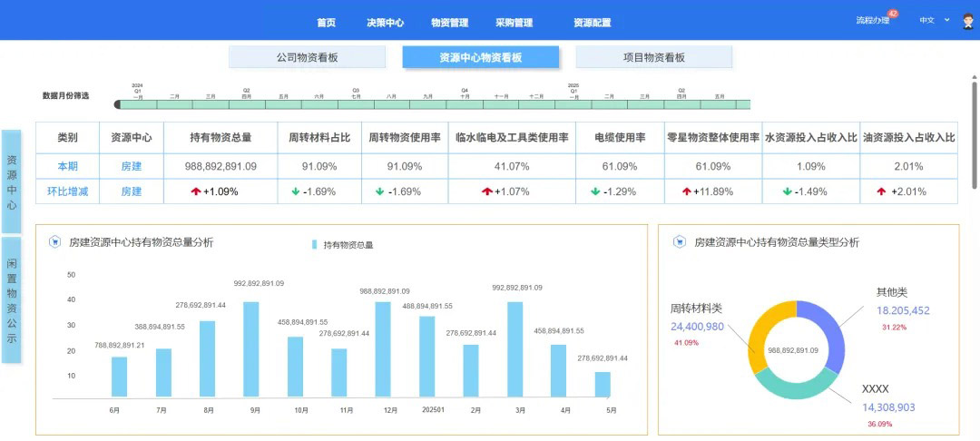Click the 5月 bar in the chart

pos(603,385)
